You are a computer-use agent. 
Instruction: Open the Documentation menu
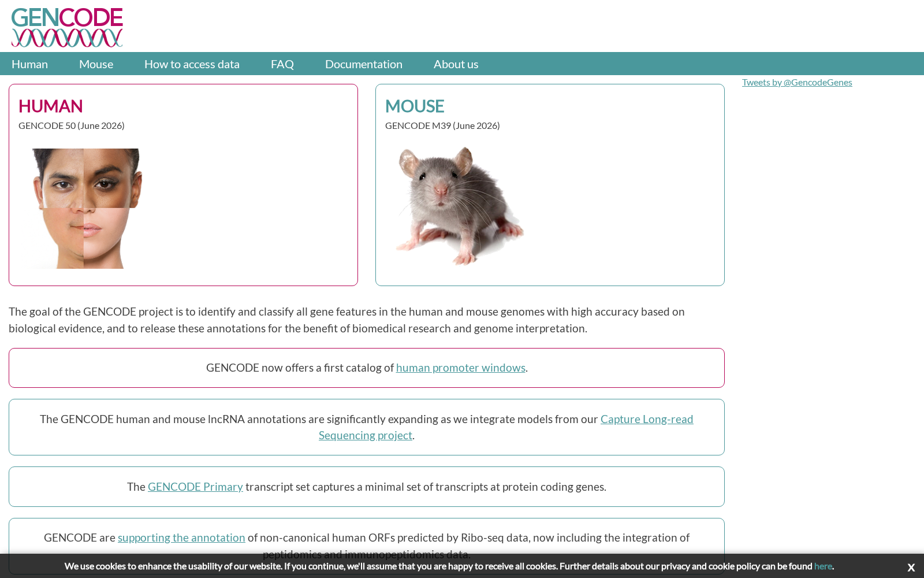364,64
